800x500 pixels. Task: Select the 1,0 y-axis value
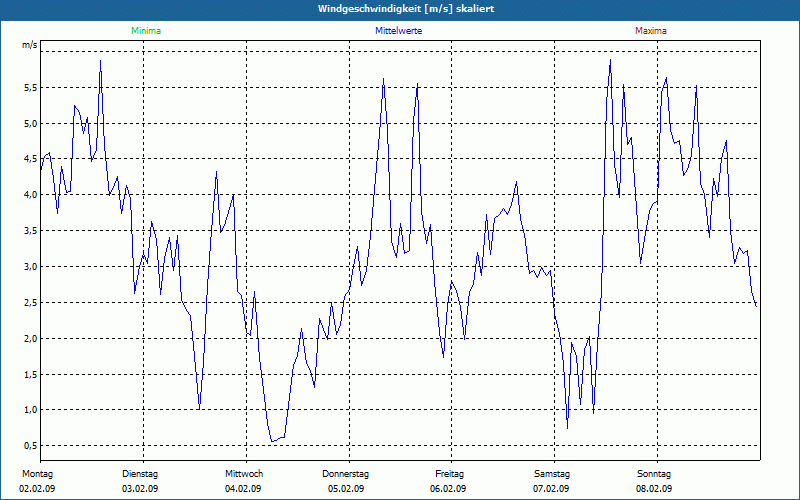30,410
